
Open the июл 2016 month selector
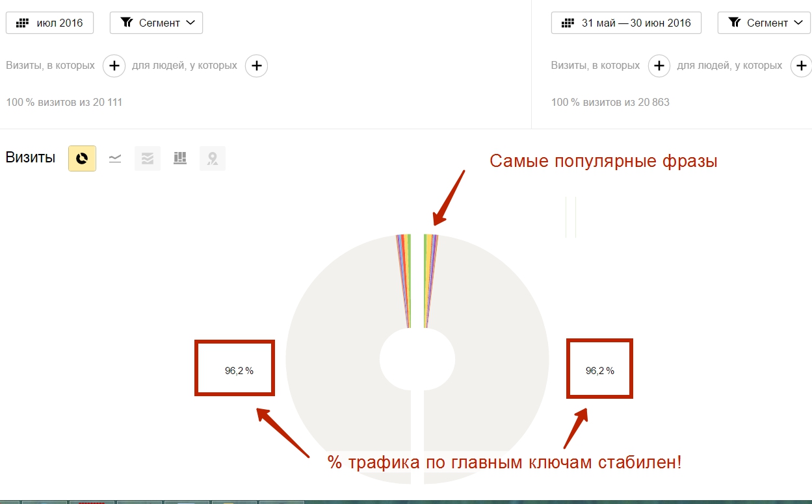click(49, 21)
